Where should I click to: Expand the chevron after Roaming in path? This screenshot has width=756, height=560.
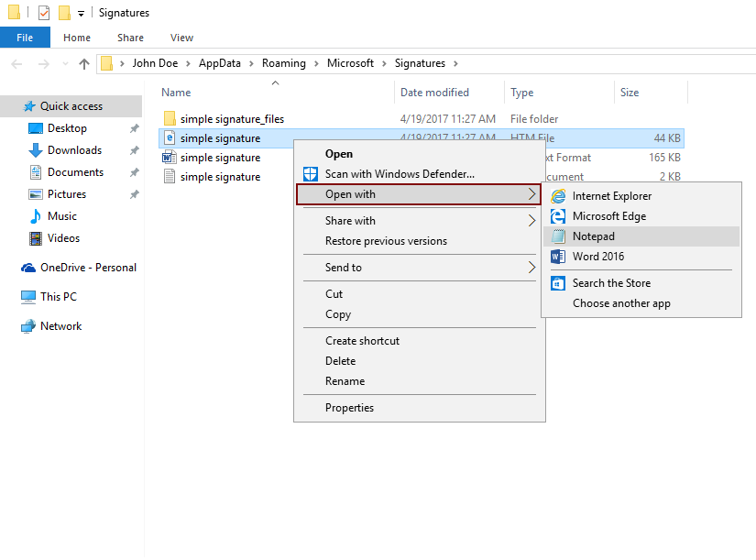(x=316, y=63)
